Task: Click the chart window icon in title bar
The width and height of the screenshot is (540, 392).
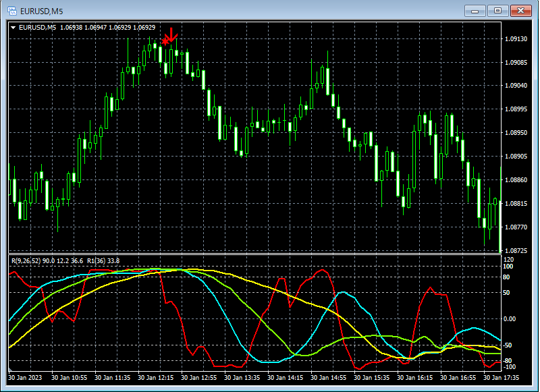Action: pos(12,11)
